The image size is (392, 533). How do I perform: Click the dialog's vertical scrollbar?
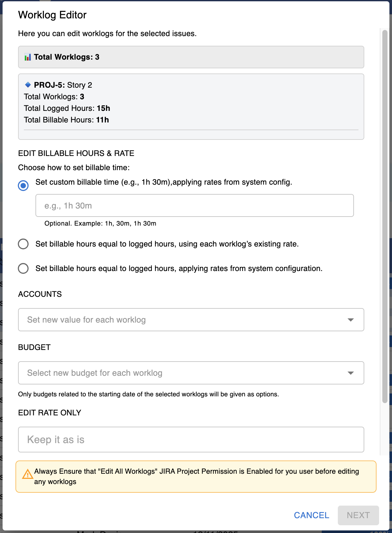tap(385, 216)
